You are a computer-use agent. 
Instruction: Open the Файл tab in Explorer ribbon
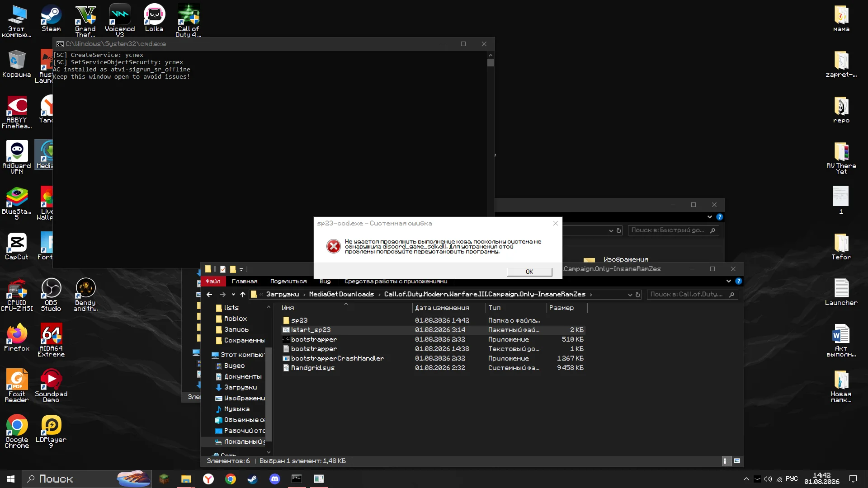[213, 282]
